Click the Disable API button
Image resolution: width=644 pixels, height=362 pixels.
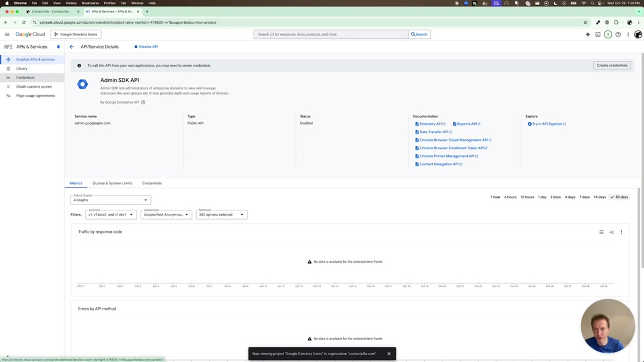(146, 47)
